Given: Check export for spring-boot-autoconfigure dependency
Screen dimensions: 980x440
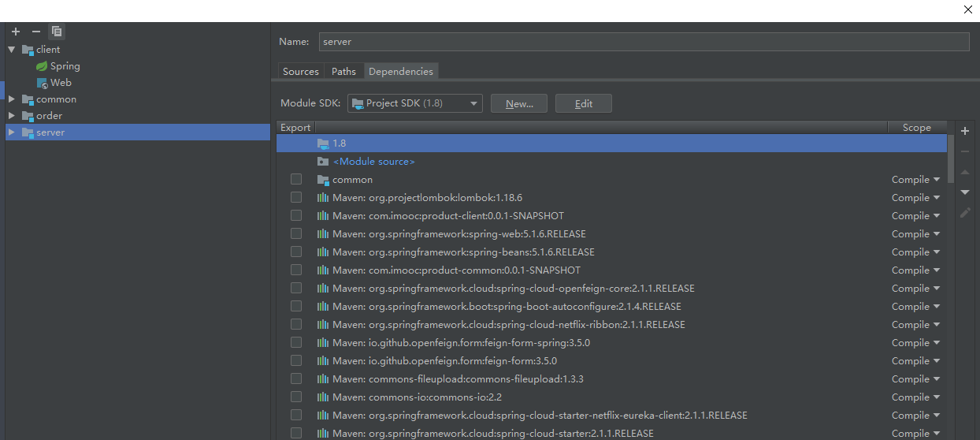Looking at the screenshot, I should coord(296,307).
